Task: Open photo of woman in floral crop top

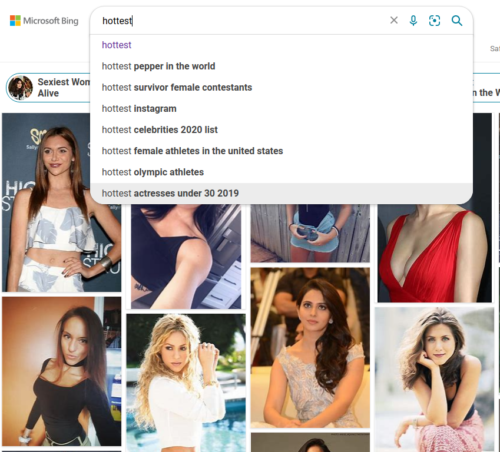Action: pos(61,203)
